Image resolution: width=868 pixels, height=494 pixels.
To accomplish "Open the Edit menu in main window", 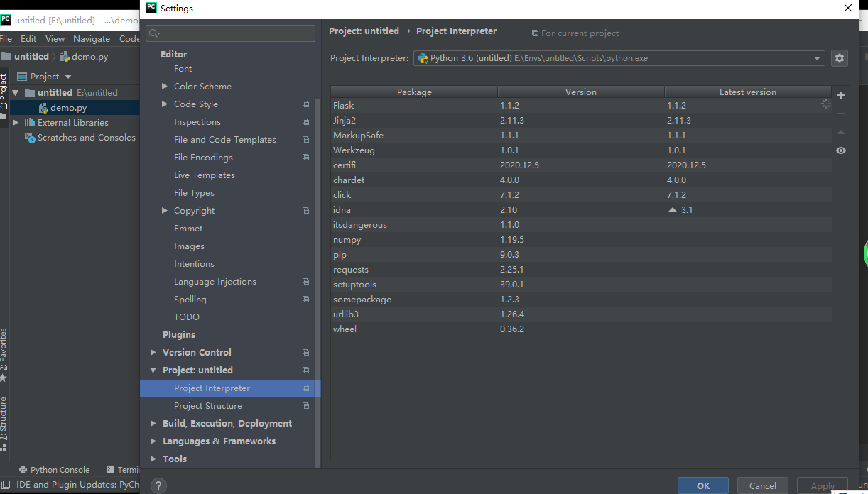I will click(x=28, y=39).
